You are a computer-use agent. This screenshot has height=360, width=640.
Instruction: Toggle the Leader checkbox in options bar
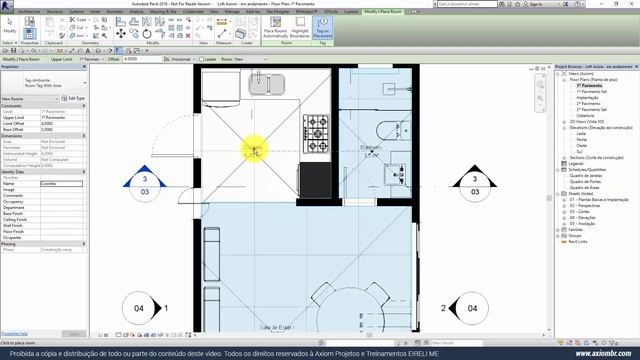pos(201,59)
